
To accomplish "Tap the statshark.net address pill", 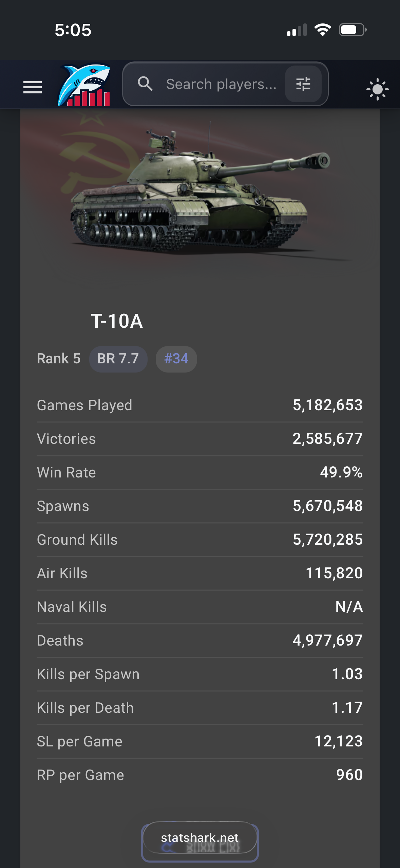I will pyautogui.click(x=200, y=837).
